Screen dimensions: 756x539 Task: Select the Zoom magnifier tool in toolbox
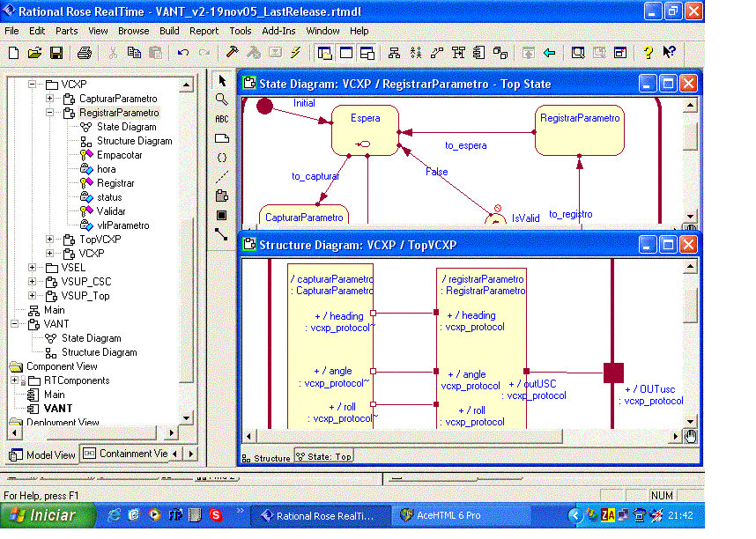[222, 100]
